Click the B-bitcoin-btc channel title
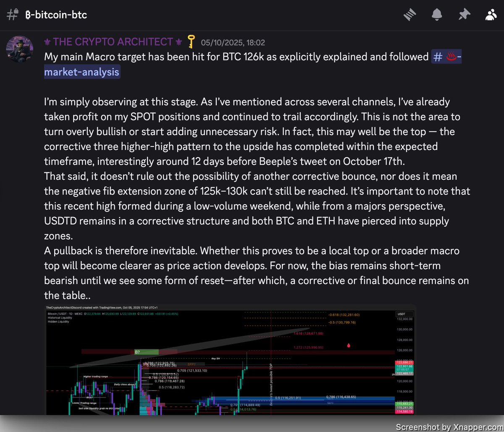Image resolution: width=504 pixels, height=432 pixels. 56,15
